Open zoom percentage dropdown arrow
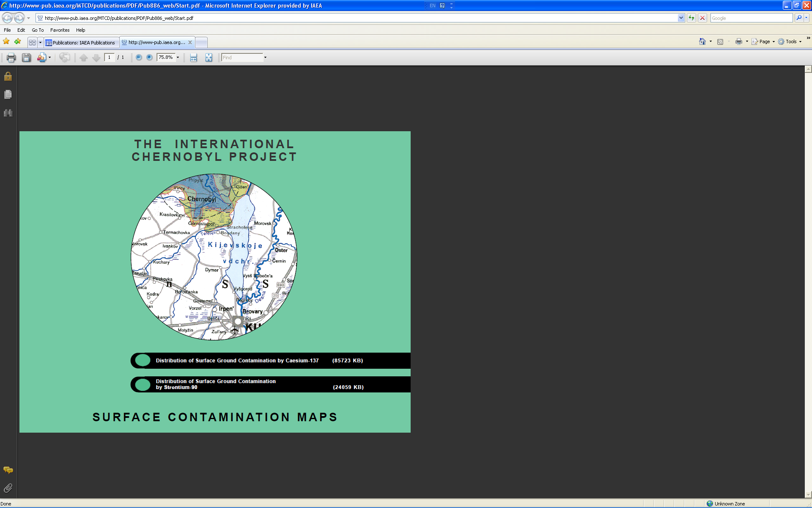This screenshot has width=812, height=508. coord(178,58)
